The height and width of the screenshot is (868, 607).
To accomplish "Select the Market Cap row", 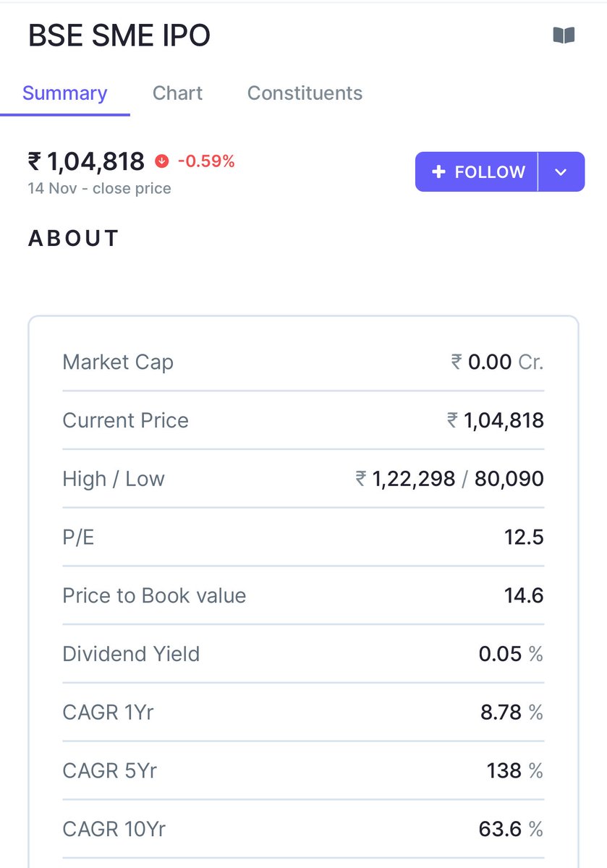I will click(x=303, y=362).
